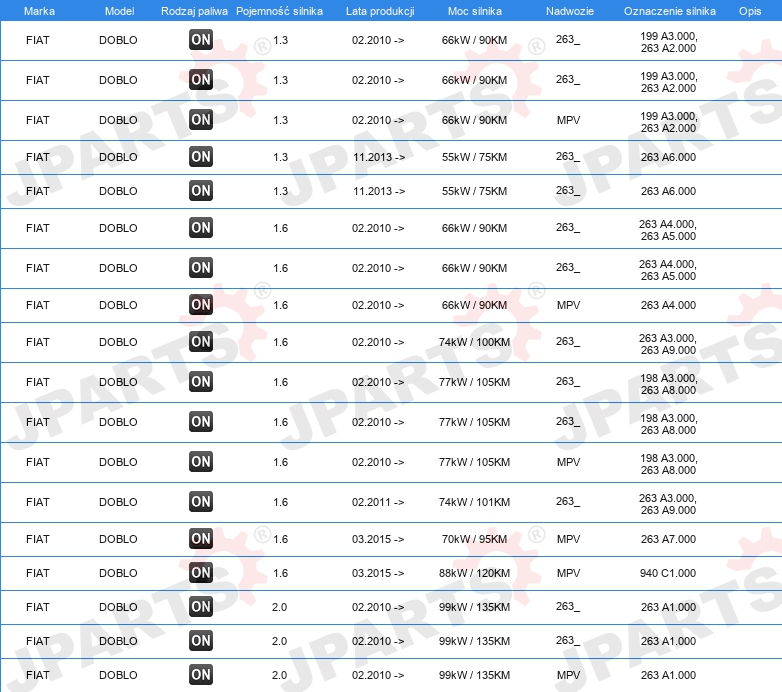Select the ON fuel badge in the 70kW / 95KM row

[x=201, y=539]
